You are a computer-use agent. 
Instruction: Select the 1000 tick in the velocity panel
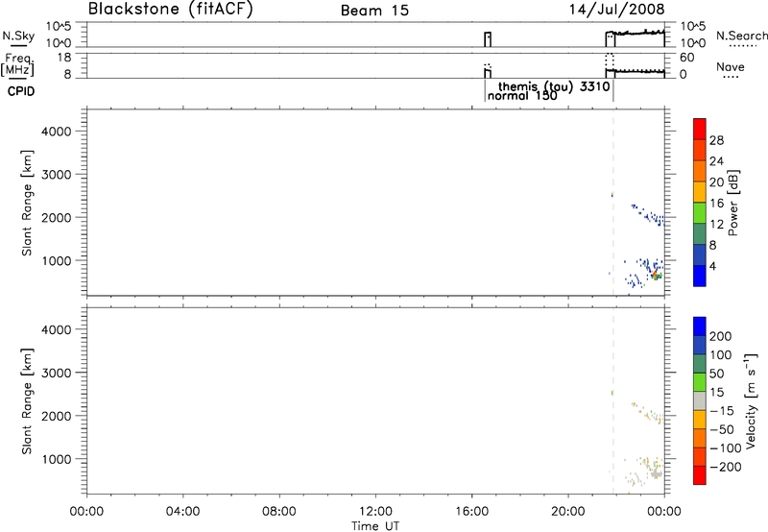coord(57,460)
